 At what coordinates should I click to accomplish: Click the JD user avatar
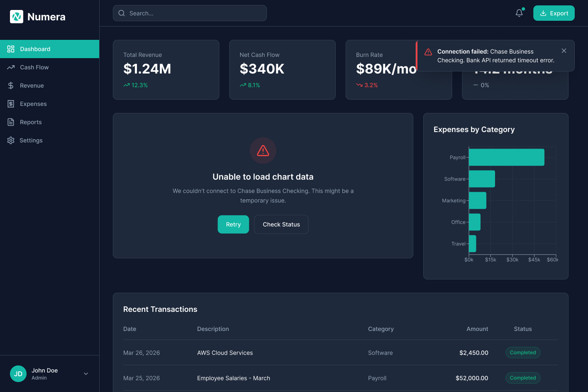pyautogui.click(x=18, y=374)
